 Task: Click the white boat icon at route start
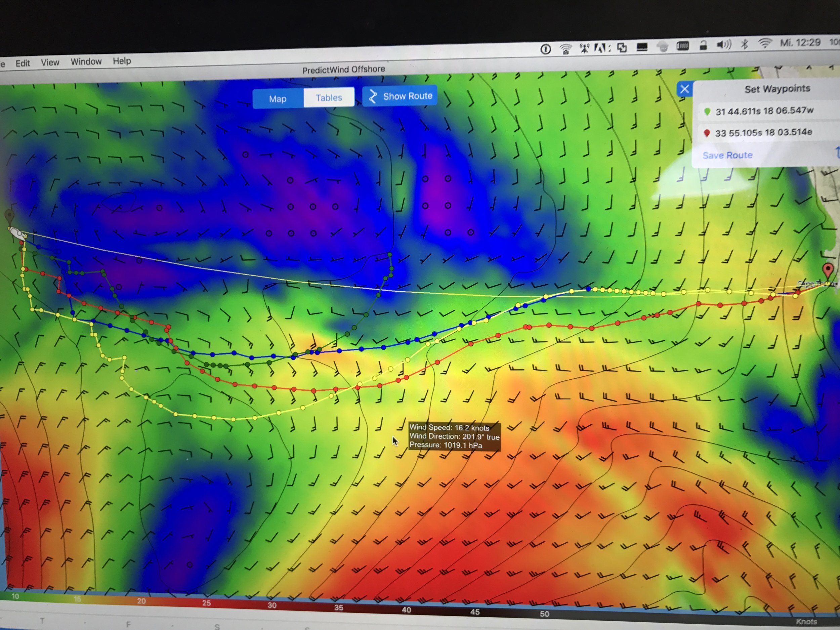(x=17, y=233)
